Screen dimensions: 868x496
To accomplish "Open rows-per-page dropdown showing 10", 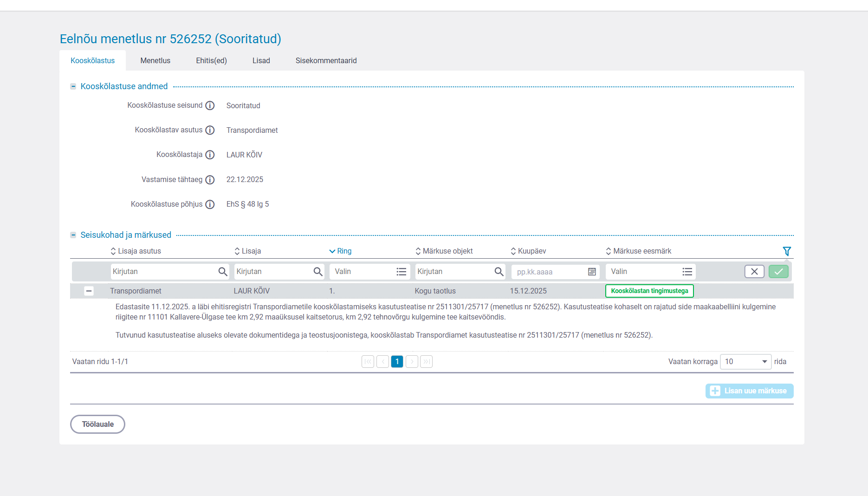I will [745, 362].
